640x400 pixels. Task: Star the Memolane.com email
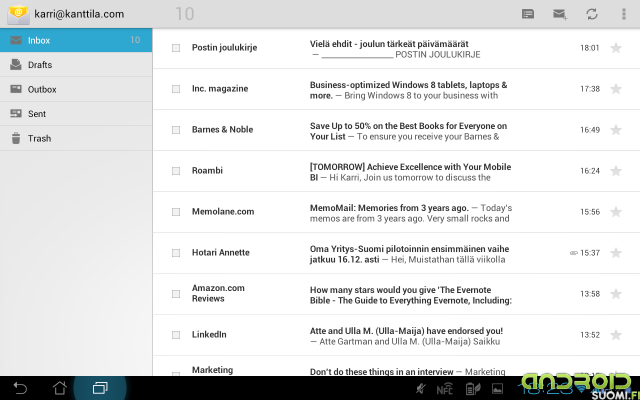616,212
